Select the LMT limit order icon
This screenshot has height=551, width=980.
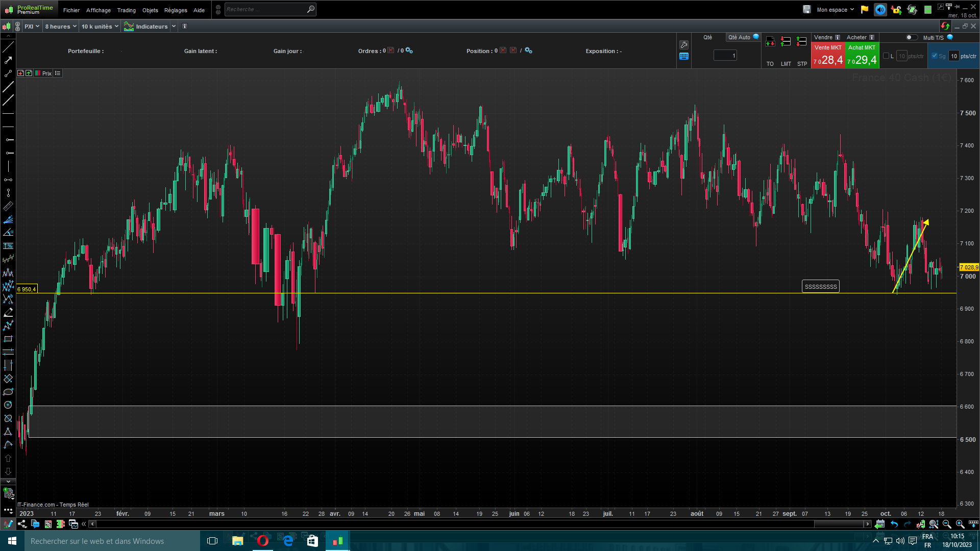(x=786, y=42)
